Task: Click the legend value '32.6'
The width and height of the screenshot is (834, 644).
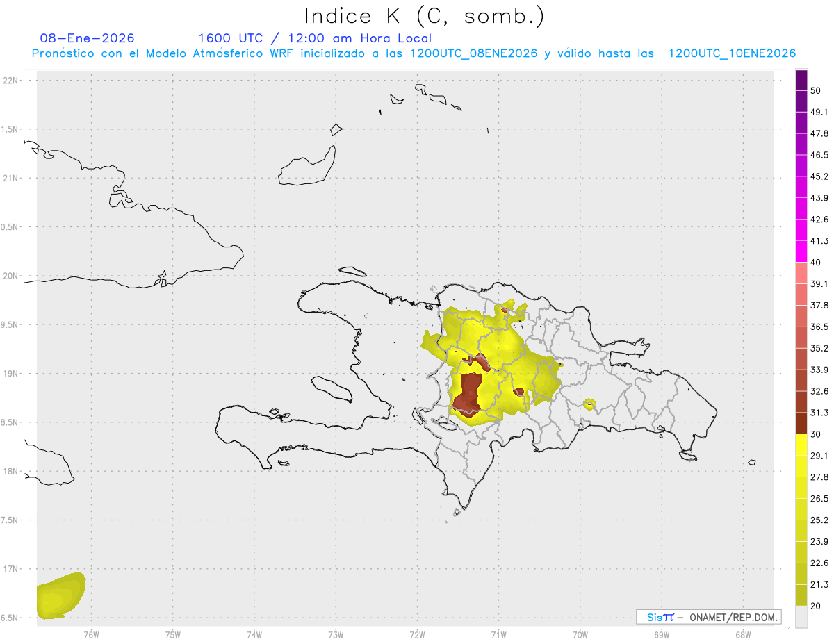Action: pos(819,391)
